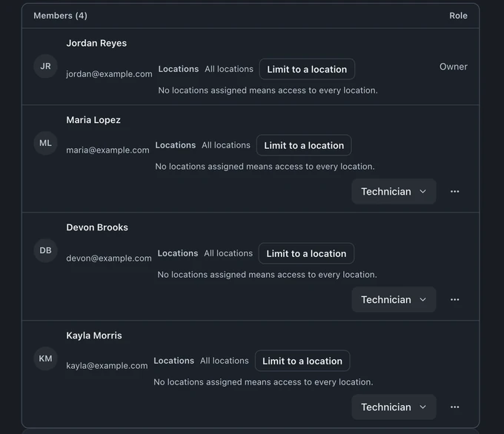Click All locations text in Devon's row
Viewport: 504px width, 434px height.
228,253
